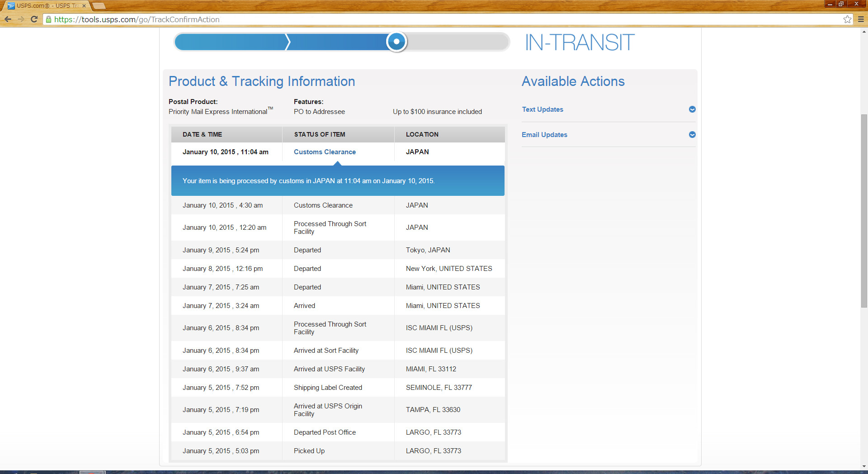Screen dimensions: 868x474
Task: Expand Text Updates with its blue arrow
Action: click(692, 109)
